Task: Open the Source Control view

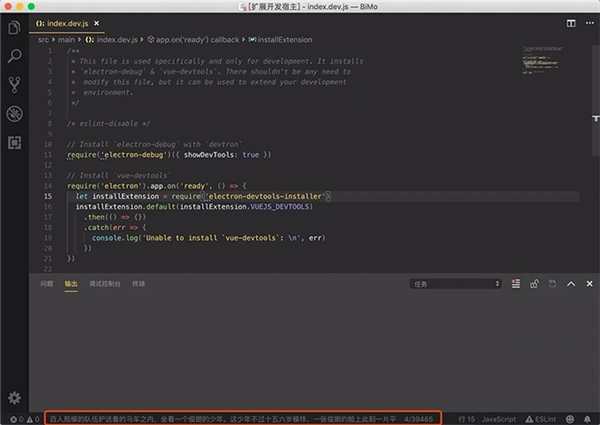Action: [14, 85]
